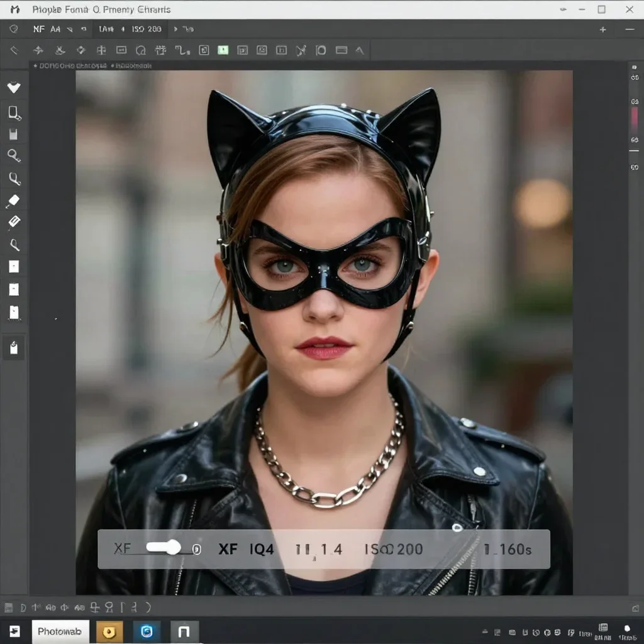
Task: Select the device copy icon below heart
Action: pyautogui.click(x=14, y=113)
